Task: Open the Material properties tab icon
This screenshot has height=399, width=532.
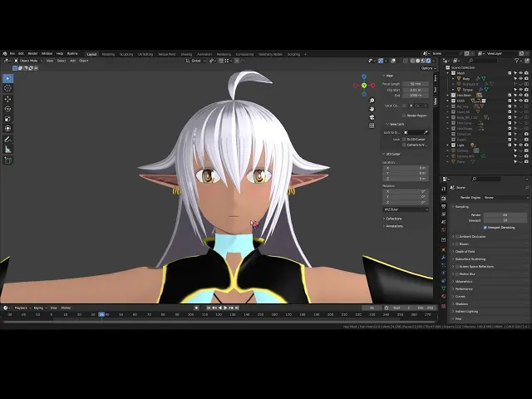Action: (443, 296)
